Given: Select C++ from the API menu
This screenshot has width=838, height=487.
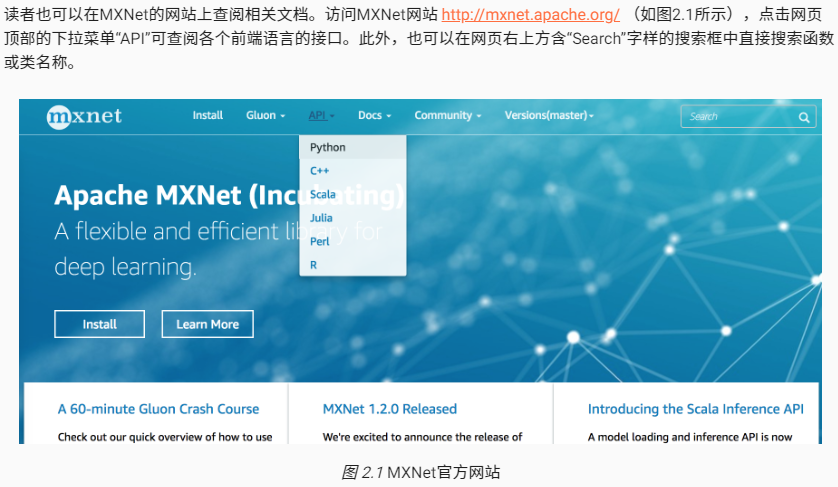Looking at the screenshot, I should [x=353, y=171].
